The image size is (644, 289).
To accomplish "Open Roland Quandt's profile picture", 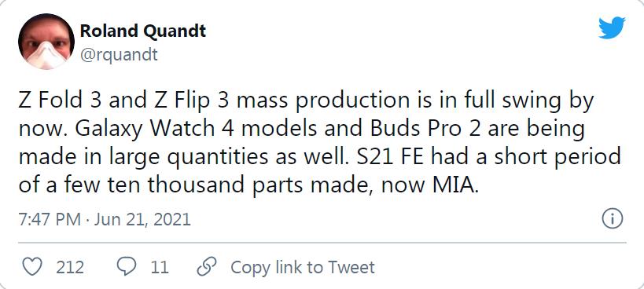I will coord(46,42).
